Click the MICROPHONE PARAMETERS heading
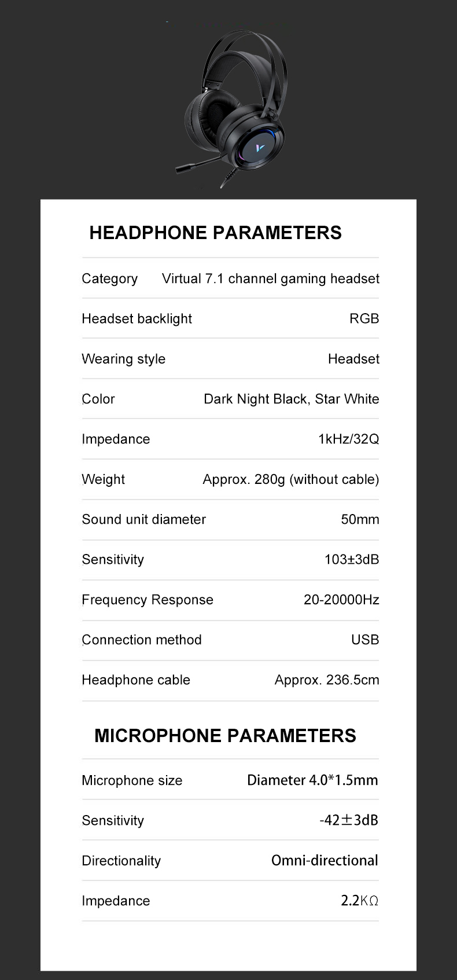 [x=225, y=736]
